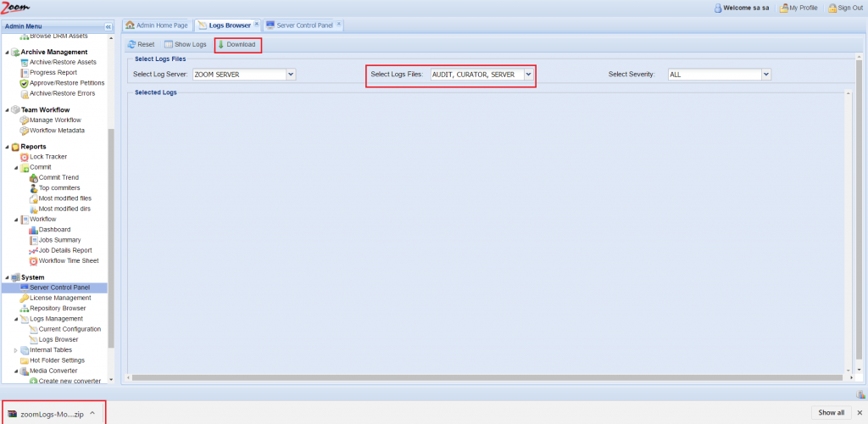Open the Select Log Server dropdown
The image size is (868, 424).
[291, 75]
